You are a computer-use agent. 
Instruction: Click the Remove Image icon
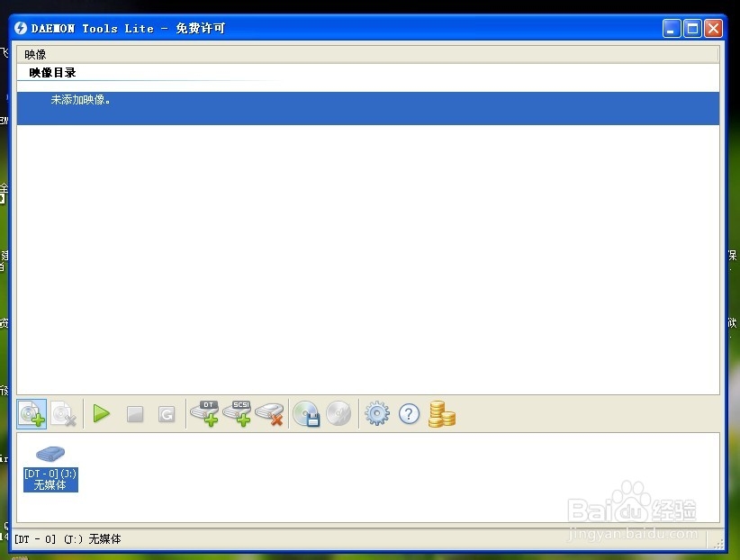(64, 414)
